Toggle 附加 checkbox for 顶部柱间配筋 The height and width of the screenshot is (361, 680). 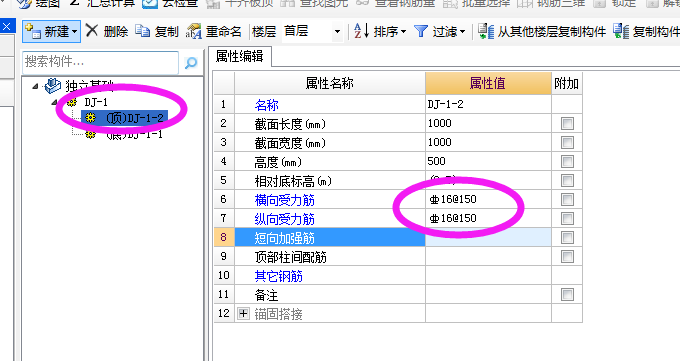coord(567,256)
